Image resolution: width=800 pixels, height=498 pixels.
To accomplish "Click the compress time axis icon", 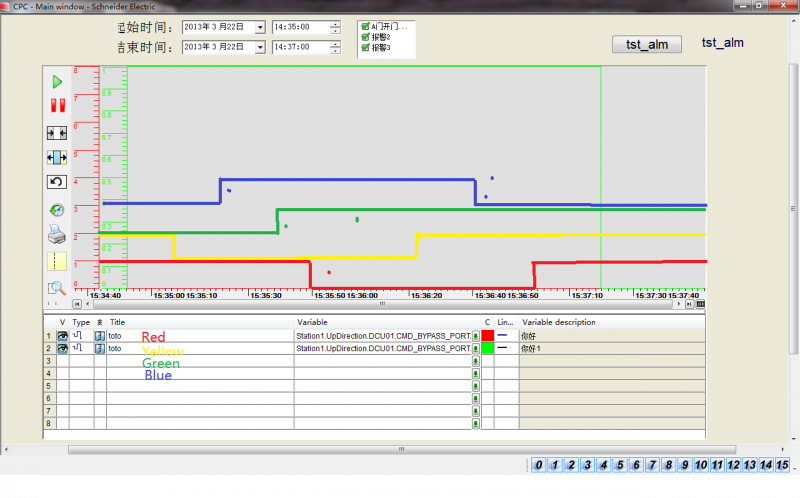I will point(57,134).
